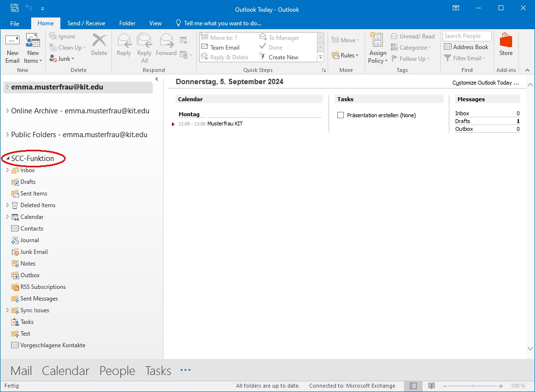Open Ribbon Display Options button
Viewport: 535px width, 392px height.
point(456,8)
